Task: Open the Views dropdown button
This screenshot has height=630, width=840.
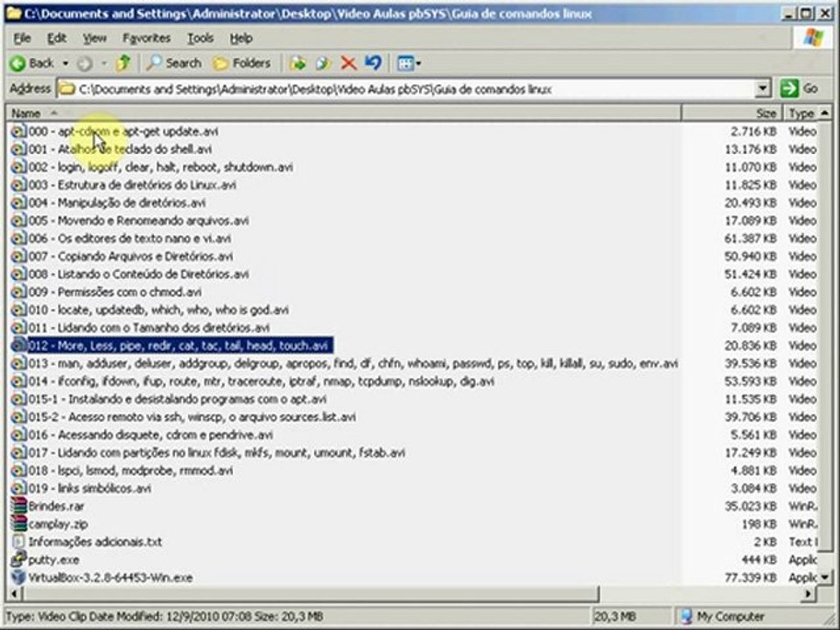Action: [409, 63]
